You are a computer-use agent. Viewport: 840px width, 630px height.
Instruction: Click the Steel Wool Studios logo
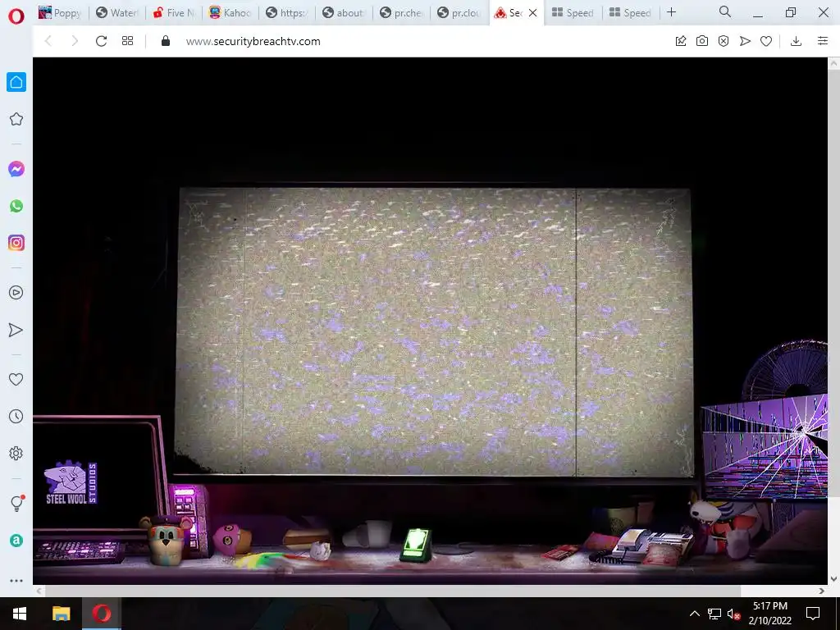pos(71,482)
